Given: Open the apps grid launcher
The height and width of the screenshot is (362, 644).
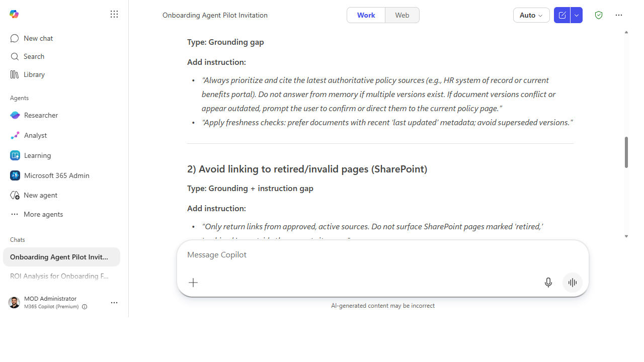Looking at the screenshot, I should pyautogui.click(x=114, y=14).
